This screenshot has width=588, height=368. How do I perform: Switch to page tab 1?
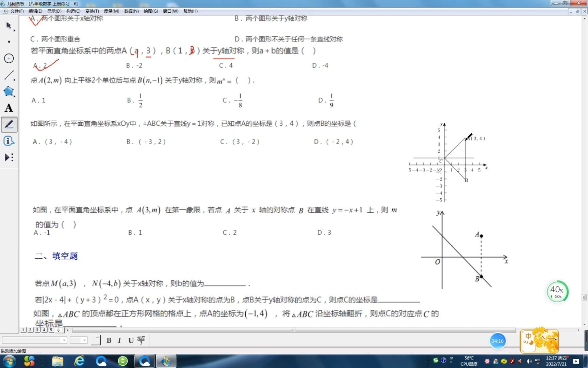coord(23,330)
